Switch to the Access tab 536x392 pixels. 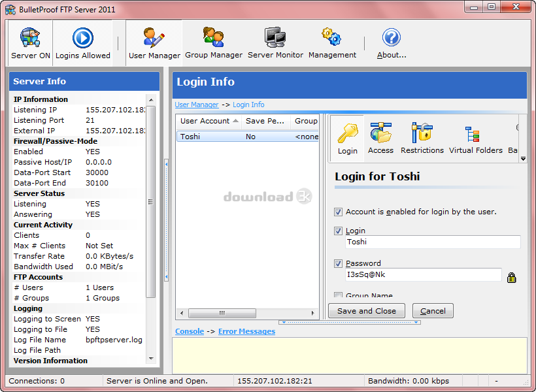point(380,139)
